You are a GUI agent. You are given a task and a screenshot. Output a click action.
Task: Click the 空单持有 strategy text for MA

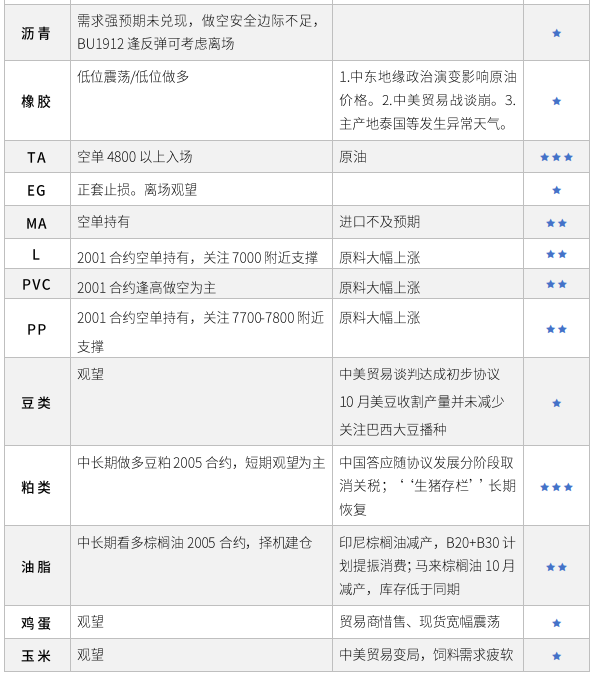pyautogui.click(x=103, y=222)
